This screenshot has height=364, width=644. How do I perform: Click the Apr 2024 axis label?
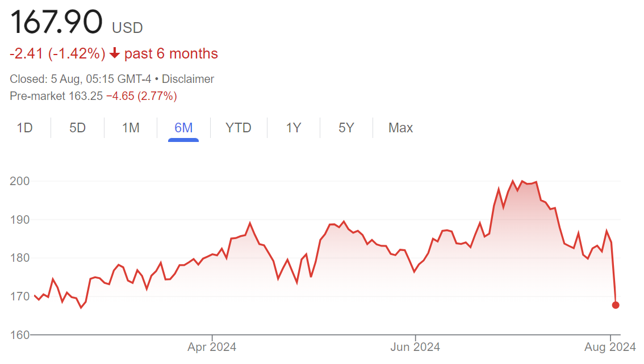click(212, 346)
